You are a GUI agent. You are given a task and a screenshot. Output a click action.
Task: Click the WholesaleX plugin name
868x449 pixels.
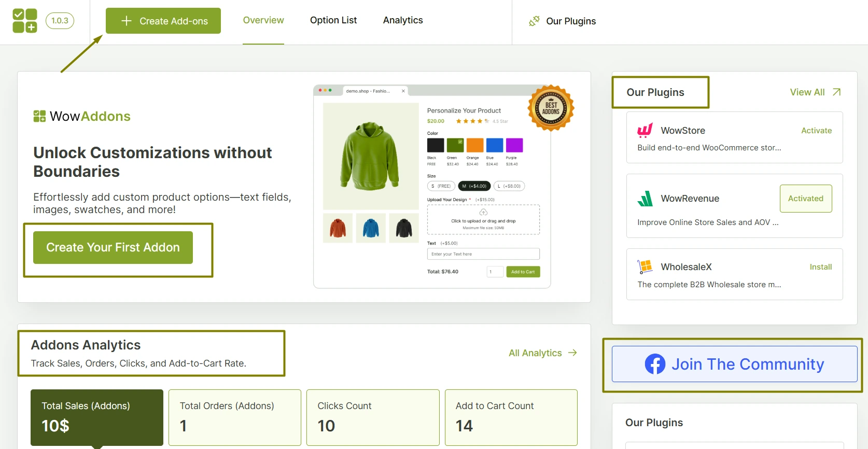point(686,267)
